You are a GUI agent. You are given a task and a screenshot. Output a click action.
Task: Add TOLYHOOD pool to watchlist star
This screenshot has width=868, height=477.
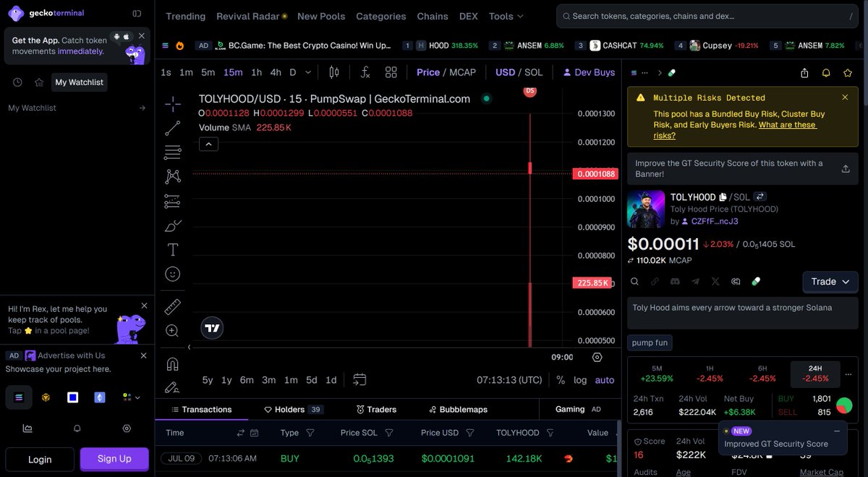pos(848,73)
